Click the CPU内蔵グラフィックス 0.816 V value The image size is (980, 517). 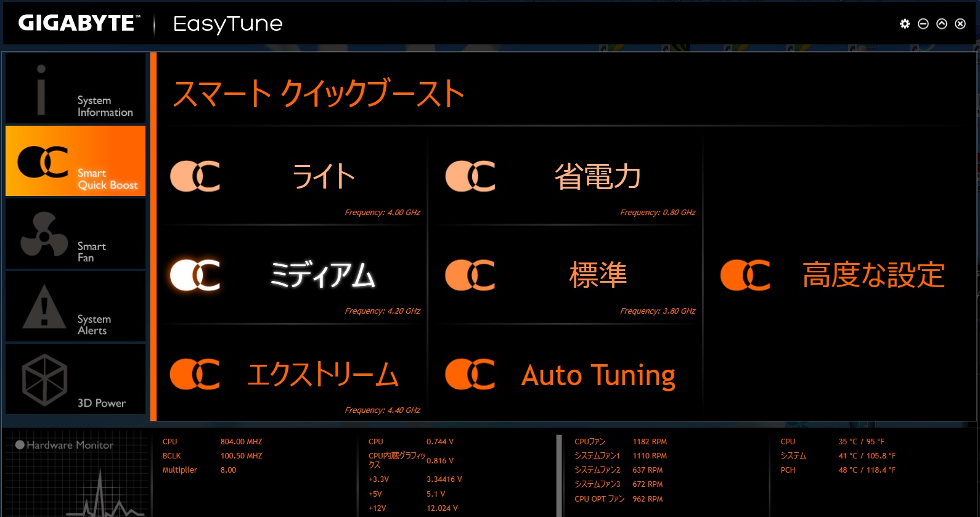[440, 461]
